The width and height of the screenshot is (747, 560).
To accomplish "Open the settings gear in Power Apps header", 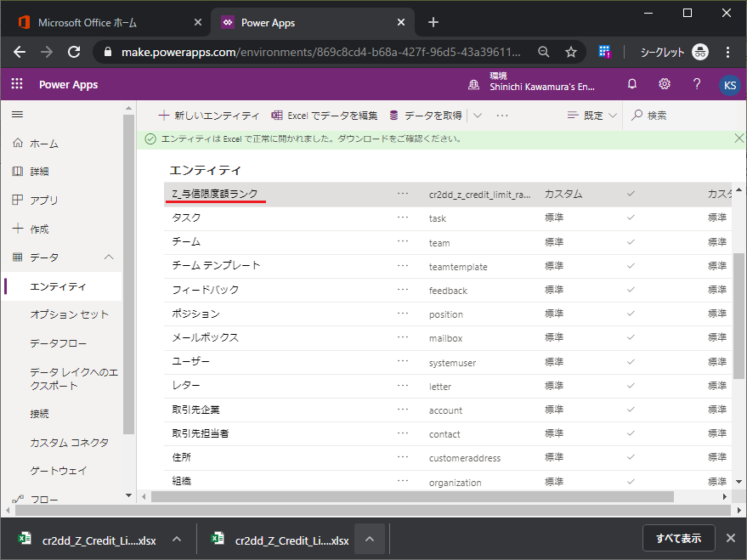I will (x=664, y=84).
